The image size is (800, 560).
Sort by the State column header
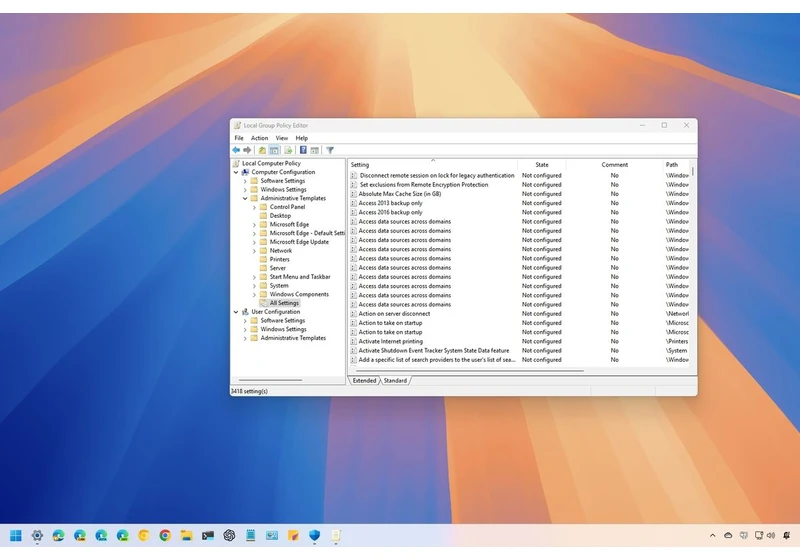pos(542,164)
